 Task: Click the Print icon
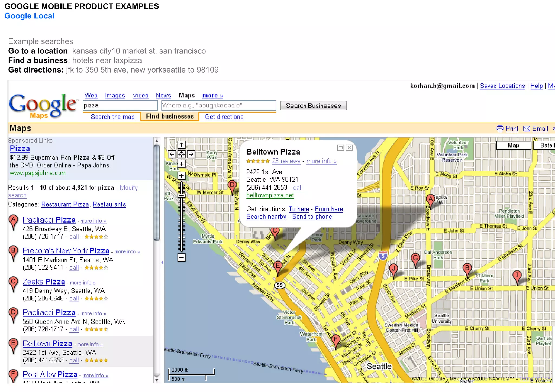(500, 129)
